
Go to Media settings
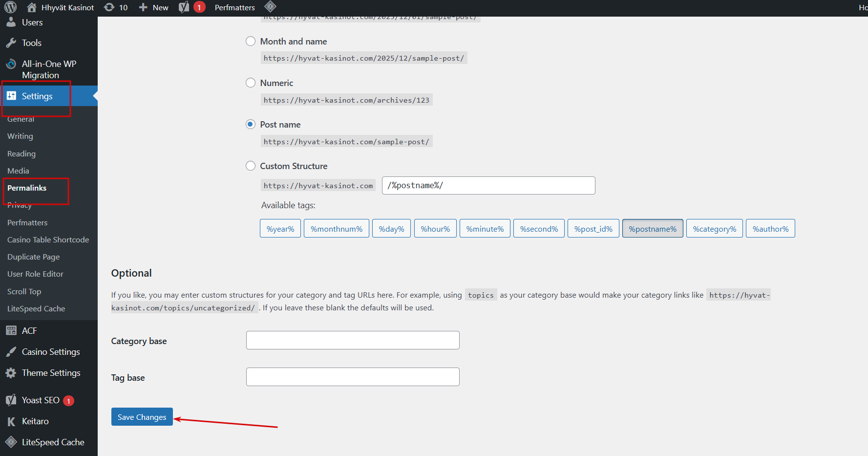(18, 171)
